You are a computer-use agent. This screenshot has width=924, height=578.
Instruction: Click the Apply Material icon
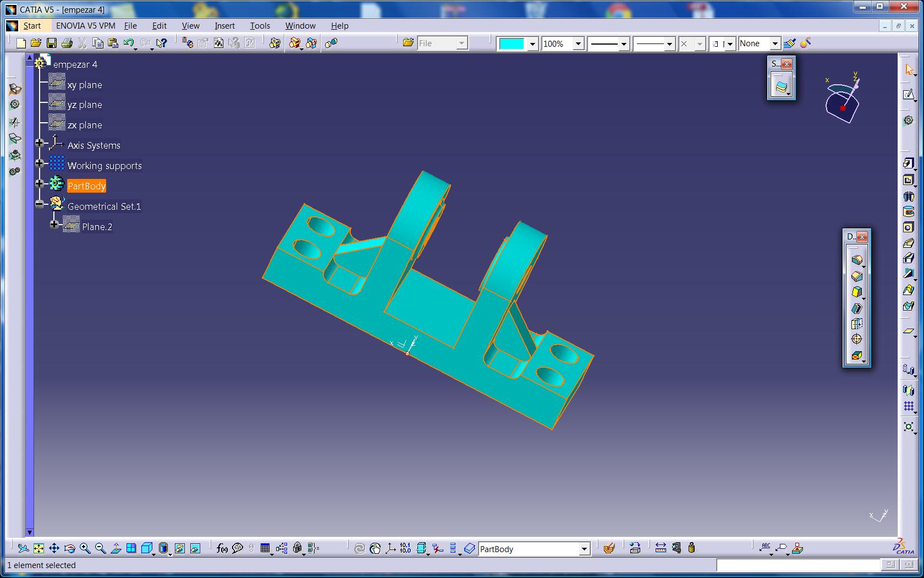pyautogui.click(x=609, y=548)
